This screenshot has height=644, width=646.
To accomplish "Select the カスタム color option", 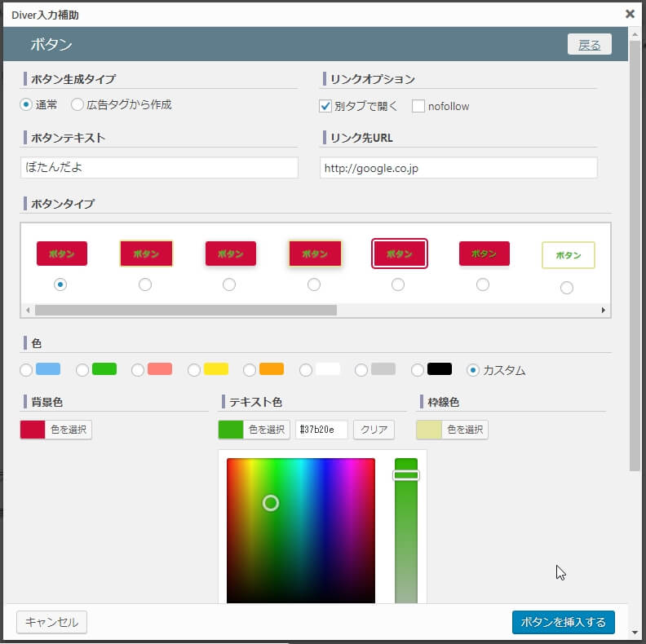I will click(473, 370).
